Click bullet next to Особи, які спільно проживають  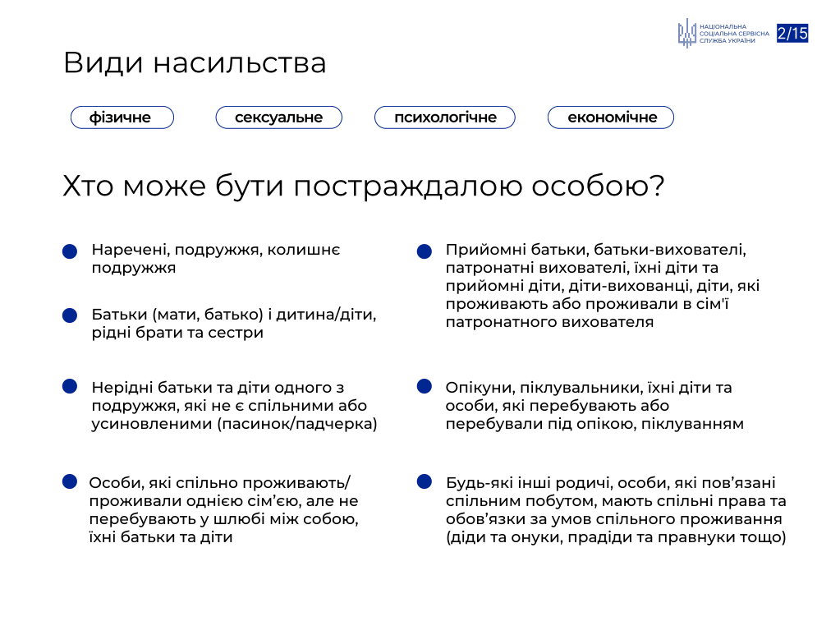(x=70, y=481)
